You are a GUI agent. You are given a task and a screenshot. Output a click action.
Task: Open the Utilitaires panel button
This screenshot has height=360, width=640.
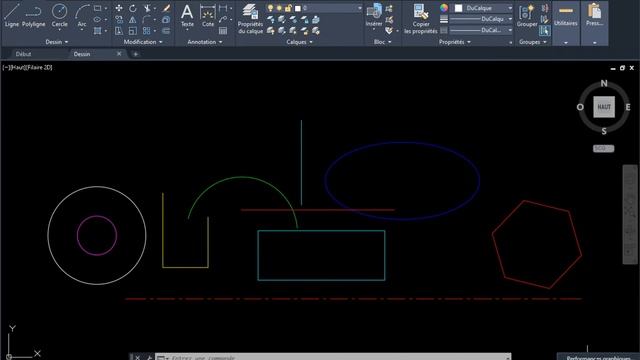pos(566,23)
